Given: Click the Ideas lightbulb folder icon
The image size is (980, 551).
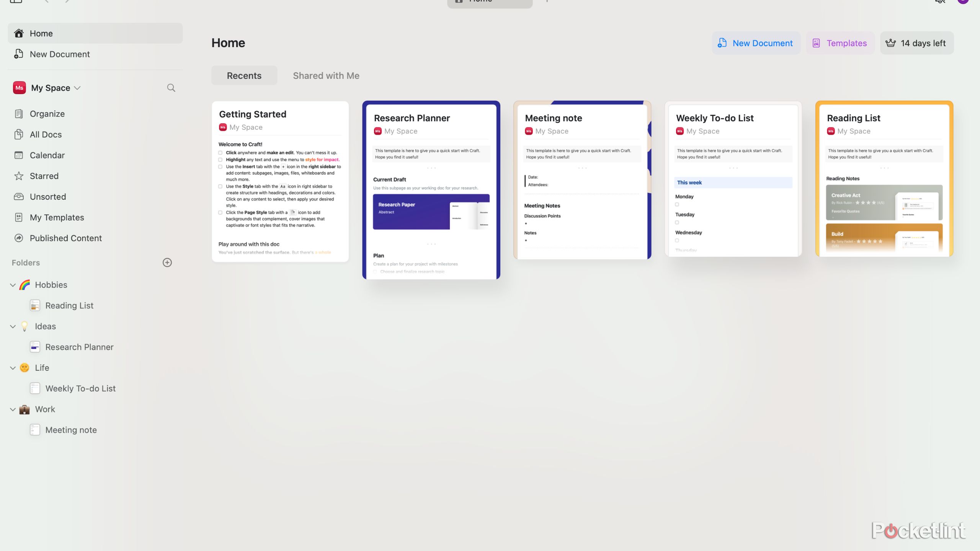Looking at the screenshot, I should coord(24,326).
